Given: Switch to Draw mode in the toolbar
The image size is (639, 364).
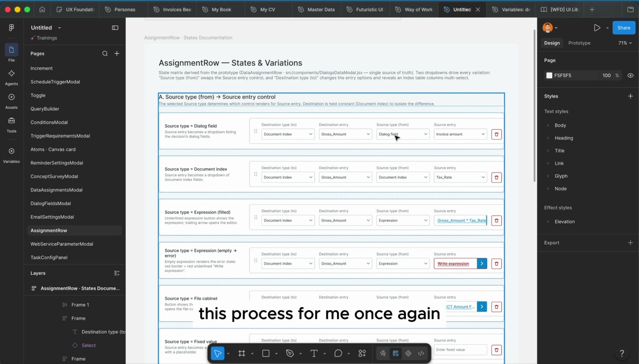Looking at the screenshot, I should (x=383, y=354).
